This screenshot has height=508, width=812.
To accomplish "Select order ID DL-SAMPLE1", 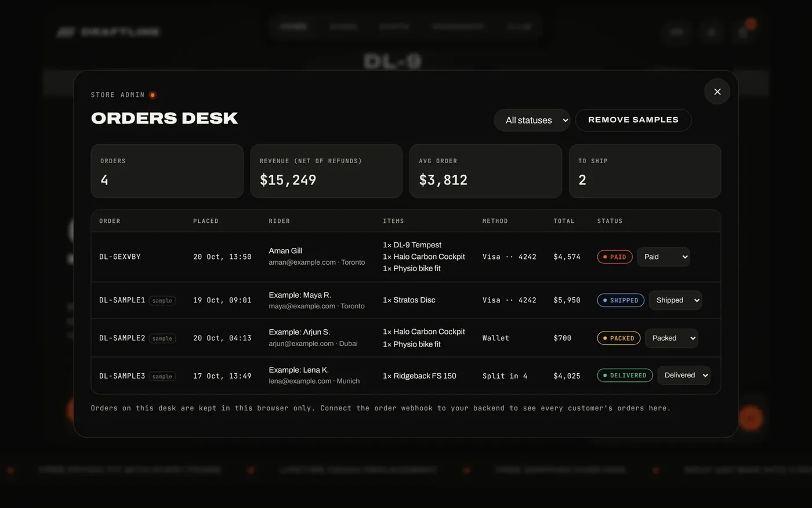I will (122, 300).
